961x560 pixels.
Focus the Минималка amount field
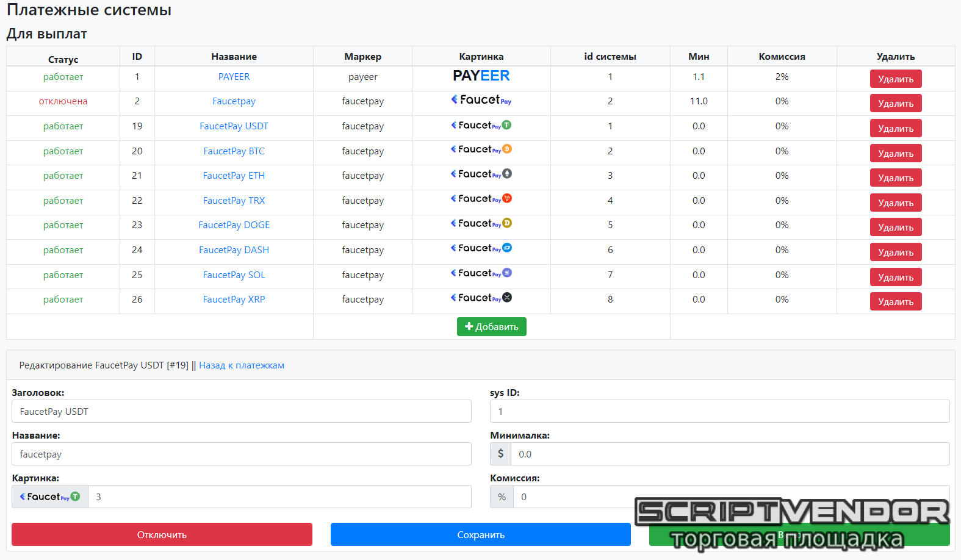[x=730, y=454]
